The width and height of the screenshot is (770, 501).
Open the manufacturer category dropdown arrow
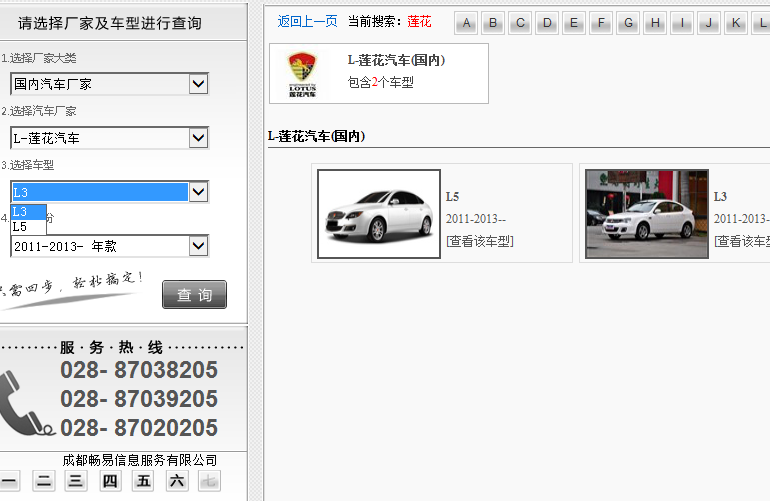(x=198, y=84)
